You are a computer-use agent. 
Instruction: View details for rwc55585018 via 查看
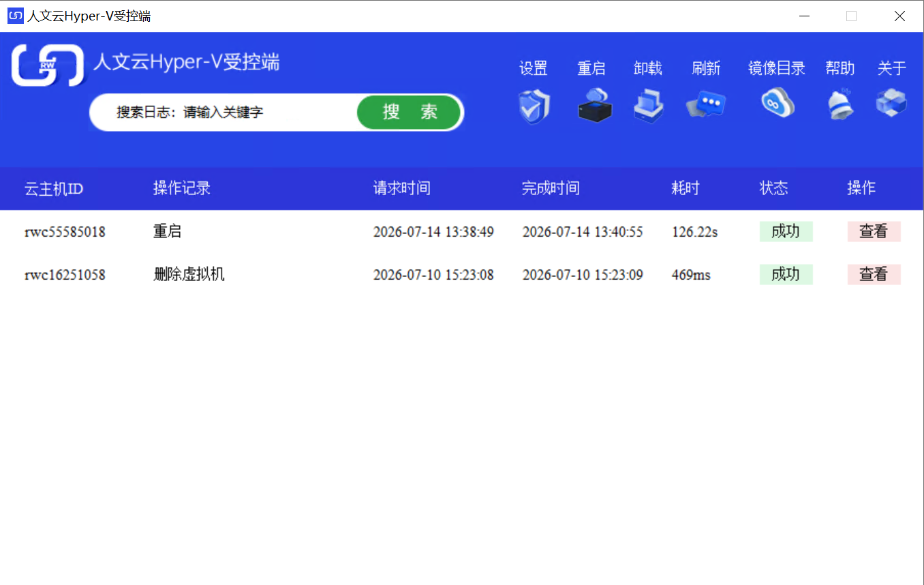click(x=874, y=231)
